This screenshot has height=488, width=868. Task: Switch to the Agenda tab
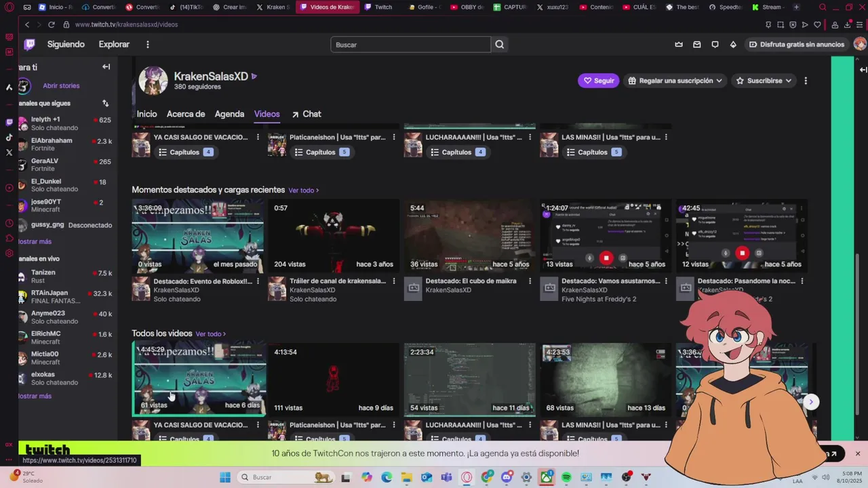point(229,114)
